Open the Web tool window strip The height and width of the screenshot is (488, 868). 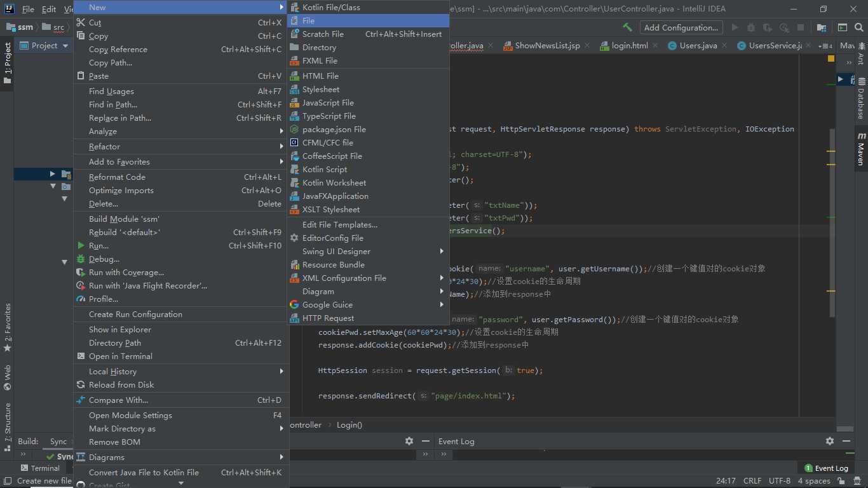click(x=8, y=377)
